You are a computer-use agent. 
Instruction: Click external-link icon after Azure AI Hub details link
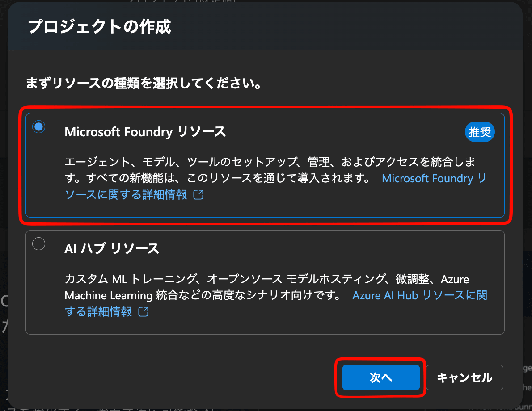pyautogui.click(x=144, y=312)
